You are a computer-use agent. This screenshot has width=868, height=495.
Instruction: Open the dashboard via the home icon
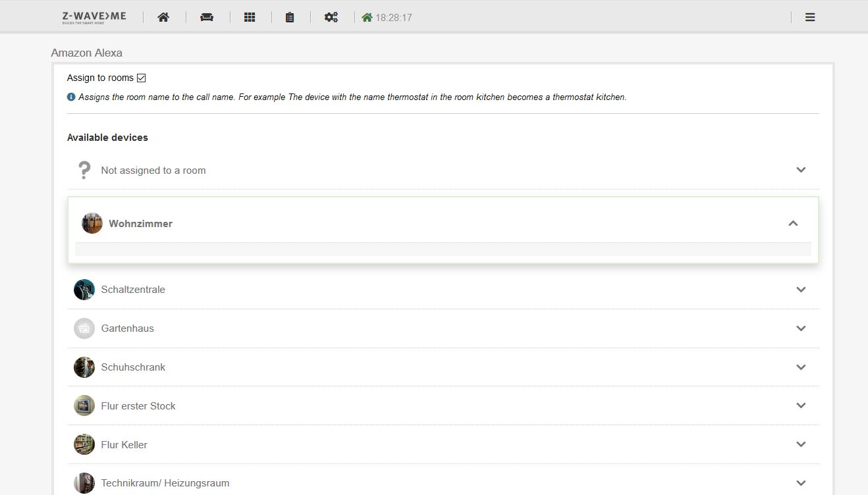click(163, 16)
